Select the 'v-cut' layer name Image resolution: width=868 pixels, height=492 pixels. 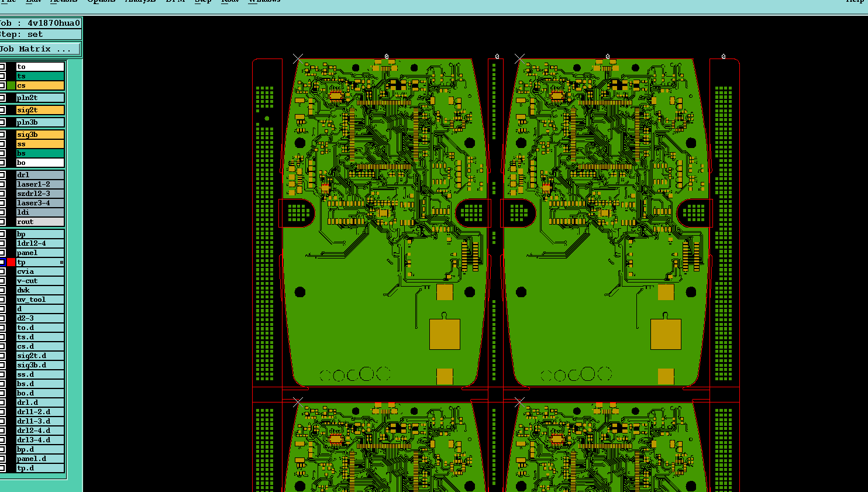40,281
